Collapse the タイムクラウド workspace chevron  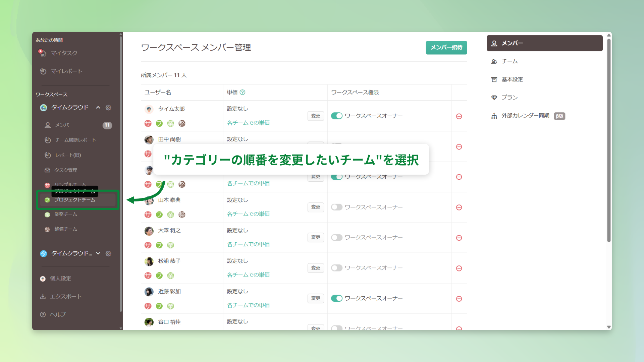(98, 108)
